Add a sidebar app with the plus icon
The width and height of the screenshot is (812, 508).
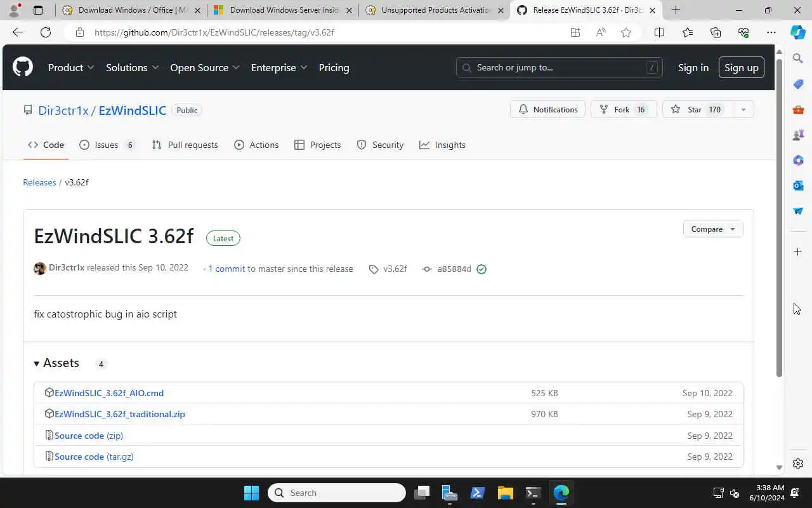798,251
